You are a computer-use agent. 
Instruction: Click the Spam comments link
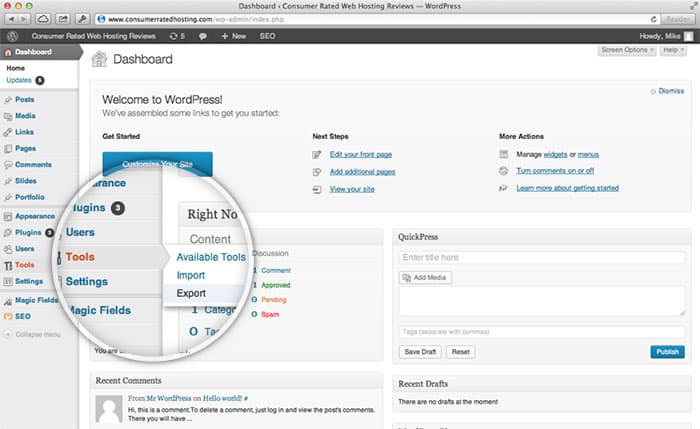click(270, 315)
